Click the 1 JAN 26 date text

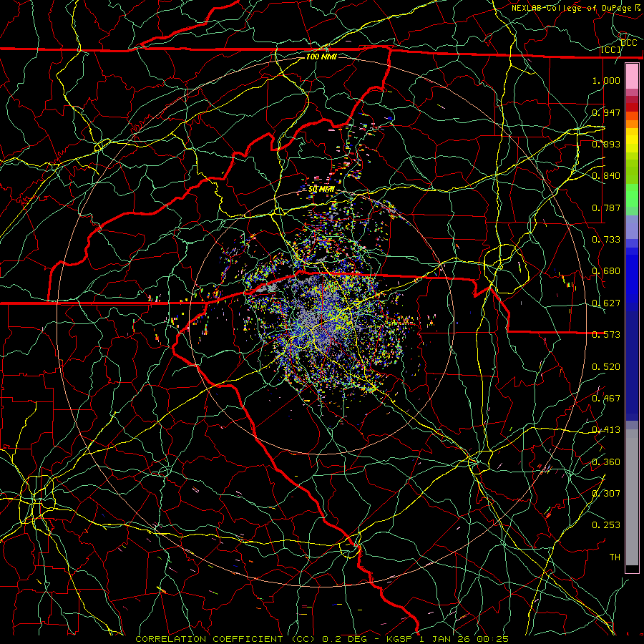[x=445, y=639]
